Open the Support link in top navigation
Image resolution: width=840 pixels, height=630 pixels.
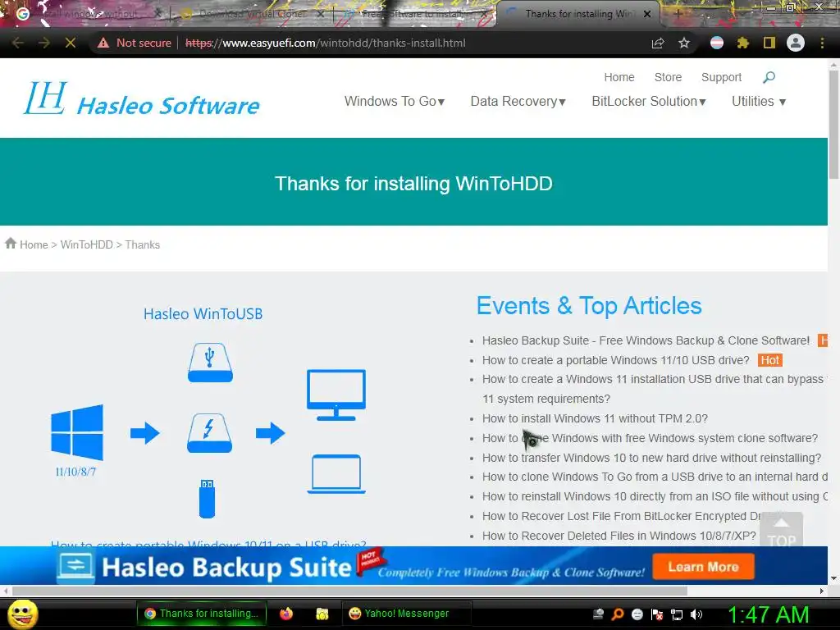[722, 77]
